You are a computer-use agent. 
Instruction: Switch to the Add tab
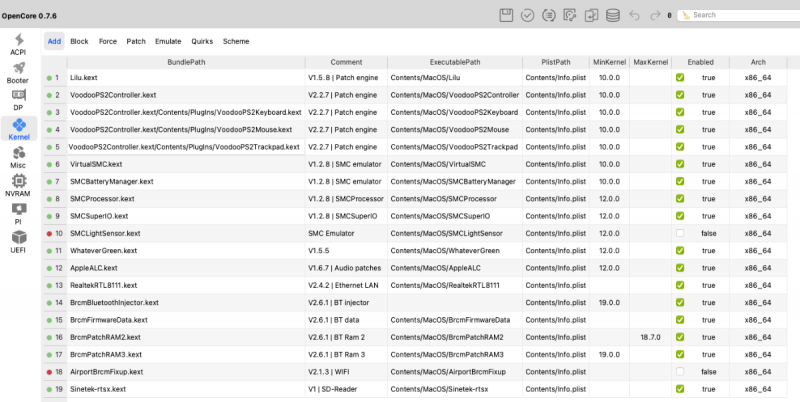(54, 41)
